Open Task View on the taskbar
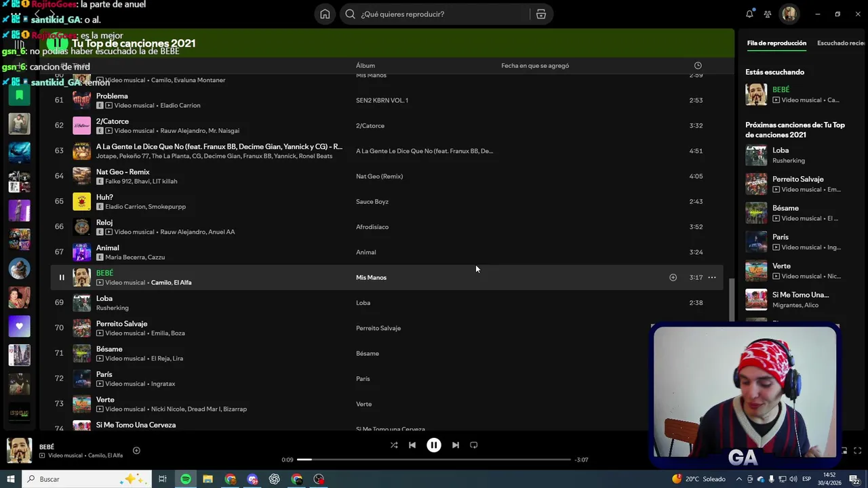868x488 pixels. click(163, 479)
